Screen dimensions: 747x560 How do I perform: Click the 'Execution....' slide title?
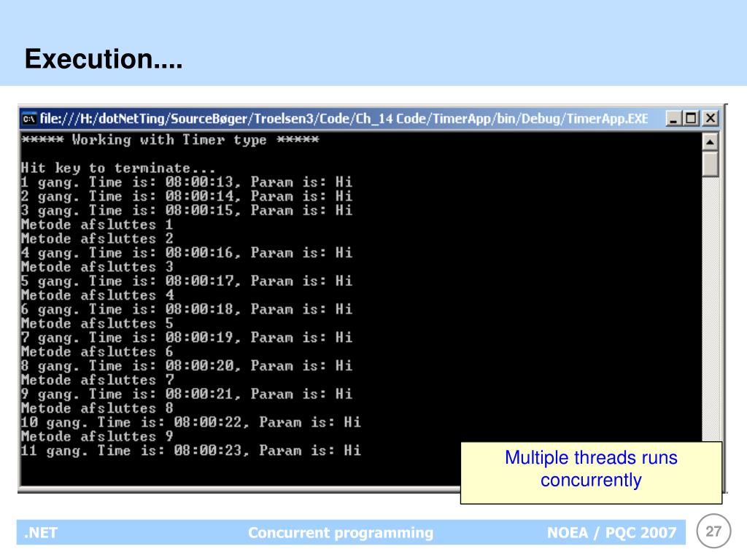(104, 59)
